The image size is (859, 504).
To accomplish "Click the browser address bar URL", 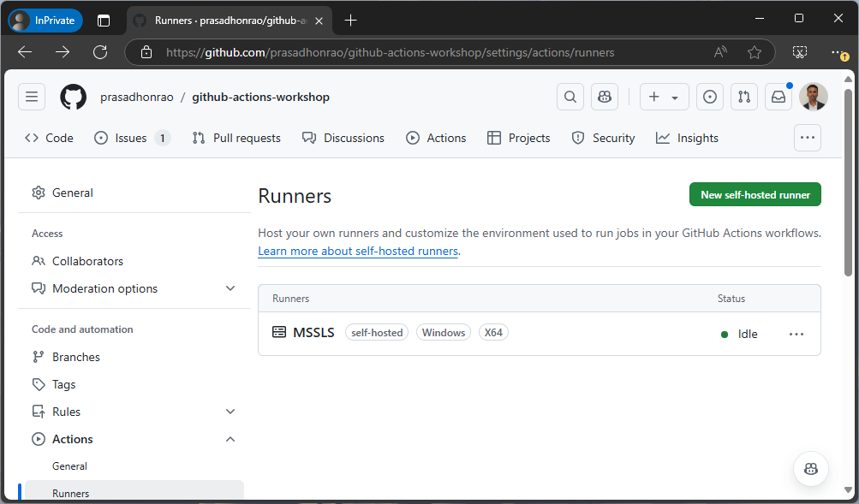I will coord(390,52).
